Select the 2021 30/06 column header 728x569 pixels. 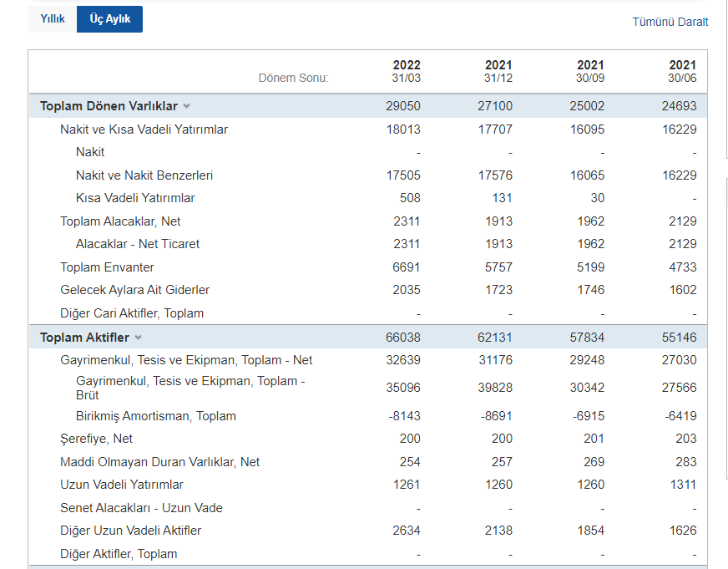point(682,71)
